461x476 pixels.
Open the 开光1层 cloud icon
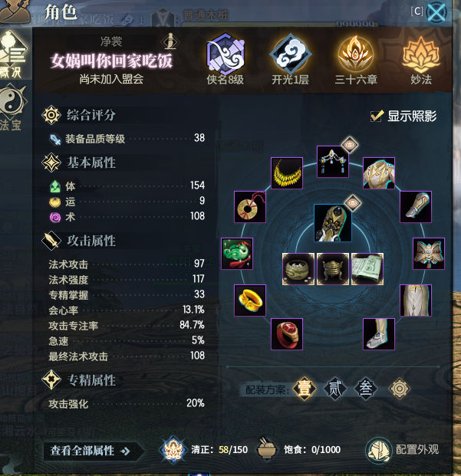(x=291, y=54)
